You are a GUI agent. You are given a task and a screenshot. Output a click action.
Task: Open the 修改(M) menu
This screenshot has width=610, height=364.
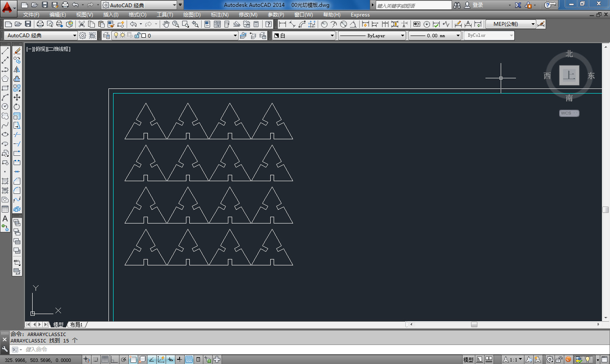pyautogui.click(x=248, y=15)
